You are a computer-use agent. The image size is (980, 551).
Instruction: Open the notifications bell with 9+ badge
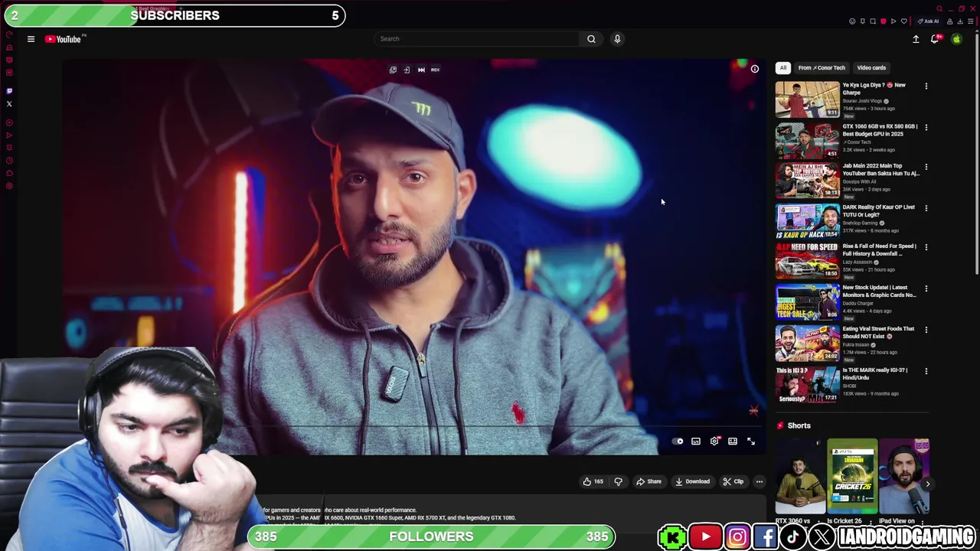pyautogui.click(x=935, y=39)
